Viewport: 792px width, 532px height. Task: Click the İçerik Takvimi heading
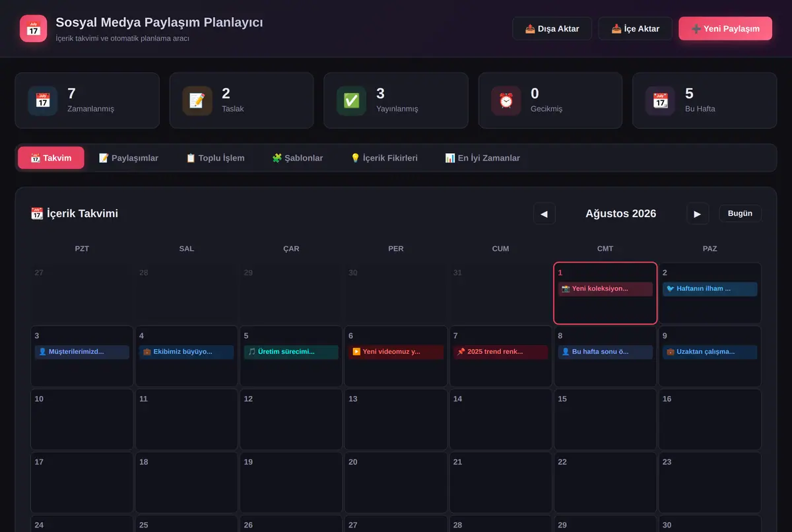pos(75,213)
